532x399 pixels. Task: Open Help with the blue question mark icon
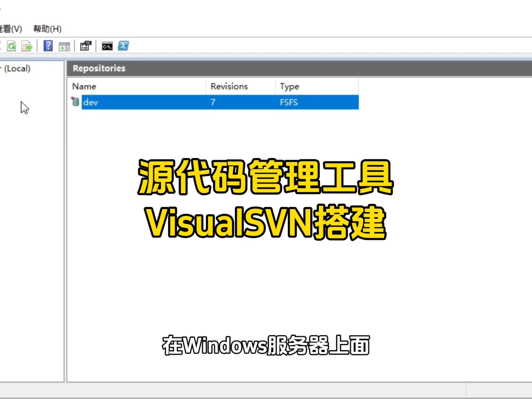coord(48,46)
